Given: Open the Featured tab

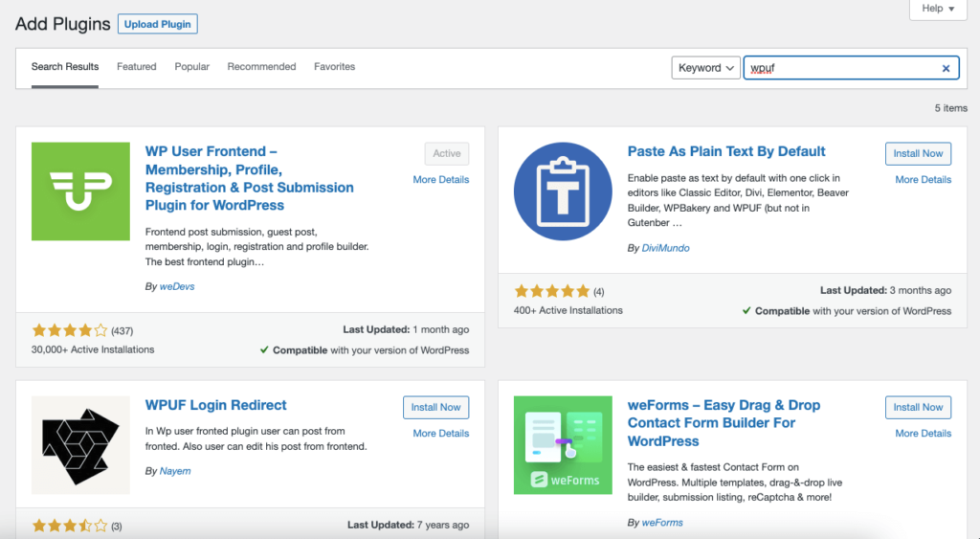Looking at the screenshot, I should tap(136, 67).
